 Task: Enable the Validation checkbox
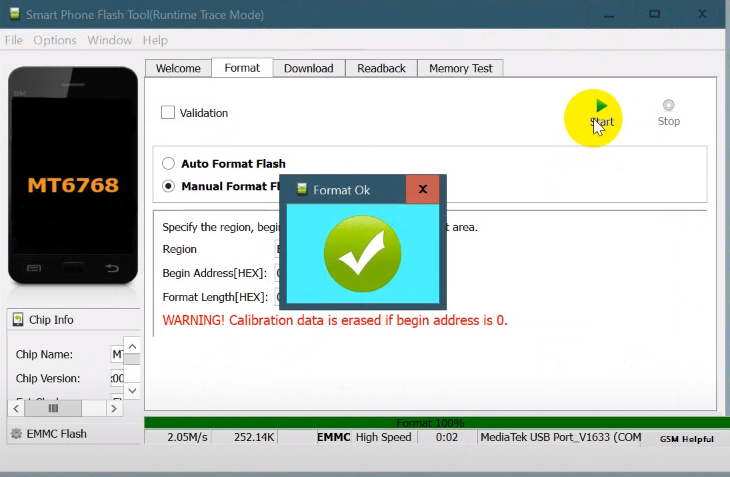point(168,113)
